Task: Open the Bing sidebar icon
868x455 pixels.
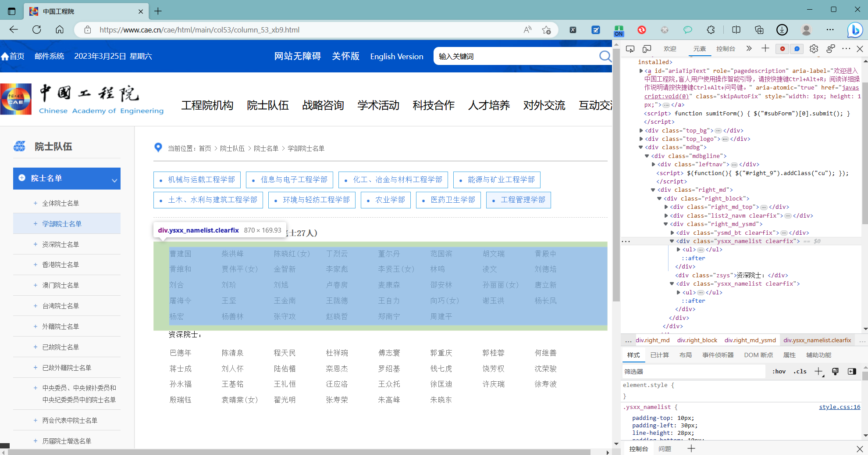Action: click(854, 30)
